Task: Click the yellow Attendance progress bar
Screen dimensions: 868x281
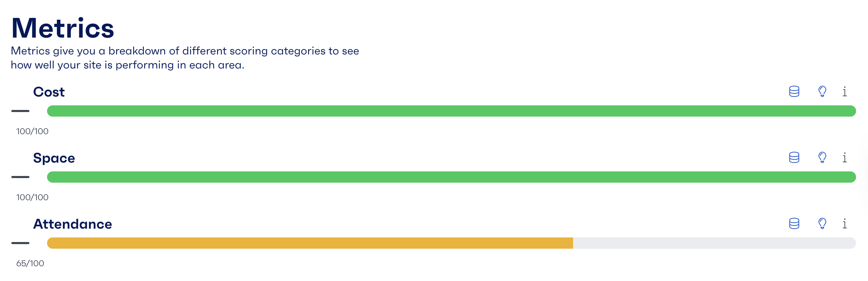Action: point(310,243)
